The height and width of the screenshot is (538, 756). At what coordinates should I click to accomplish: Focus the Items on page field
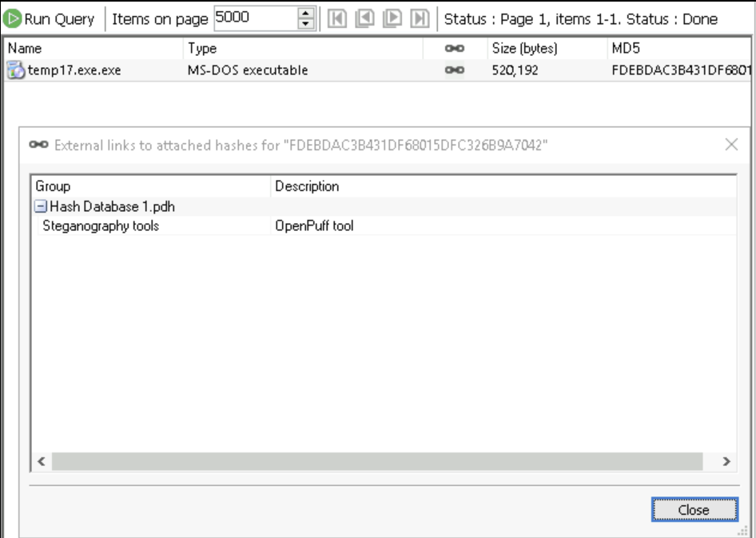[x=256, y=18]
